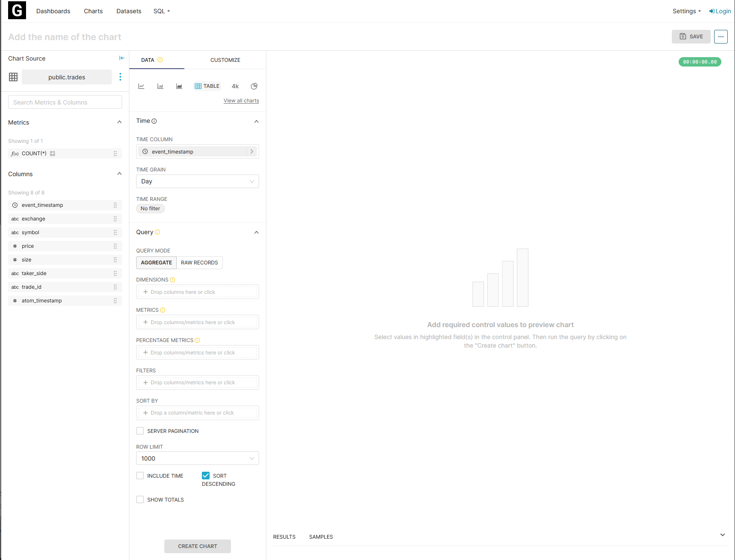Switch query mode to Raw Records
Viewport: 735px width, 560px height.
click(x=199, y=263)
